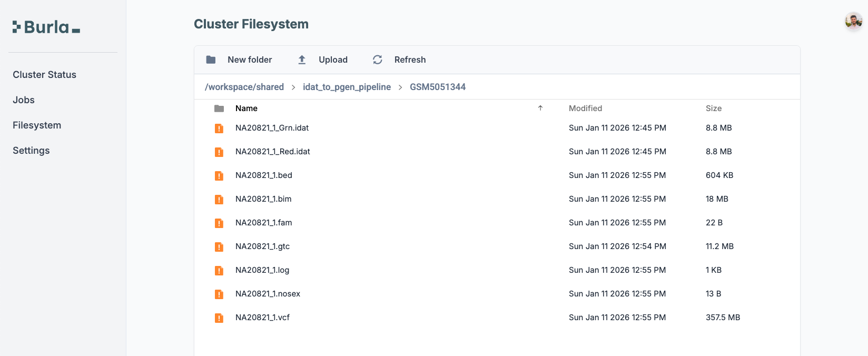Open the Settings page
868x356 pixels.
point(31,151)
